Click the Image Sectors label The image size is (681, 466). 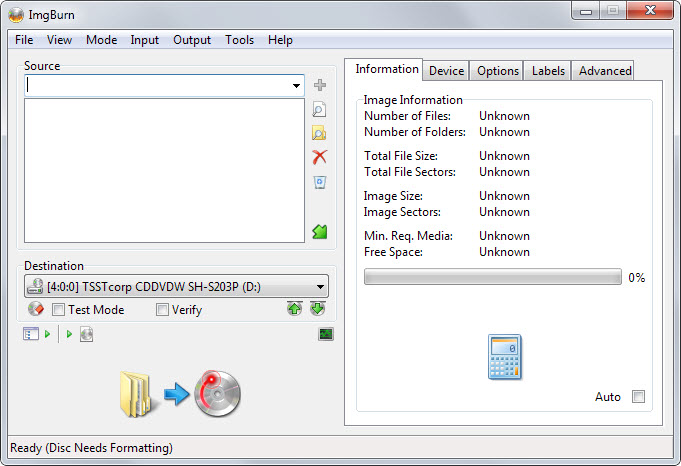point(402,212)
